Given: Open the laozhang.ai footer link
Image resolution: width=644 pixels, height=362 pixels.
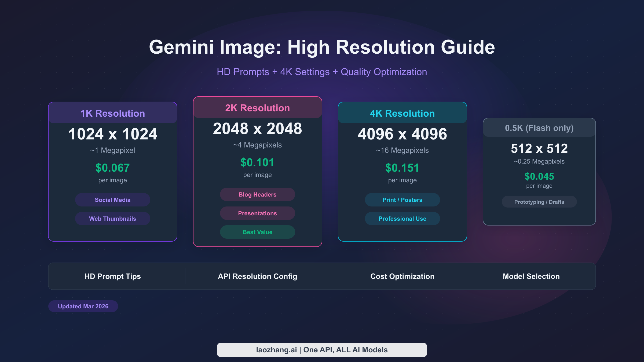Looking at the screenshot, I should (x=322, y=349).
